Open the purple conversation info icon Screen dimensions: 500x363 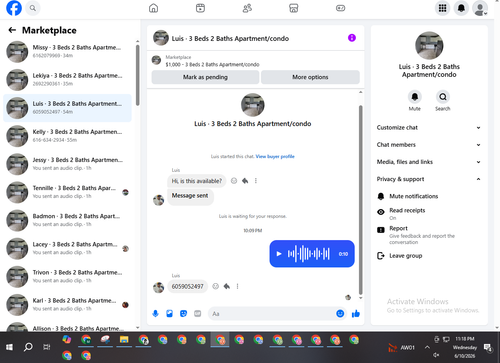(352, 38)
